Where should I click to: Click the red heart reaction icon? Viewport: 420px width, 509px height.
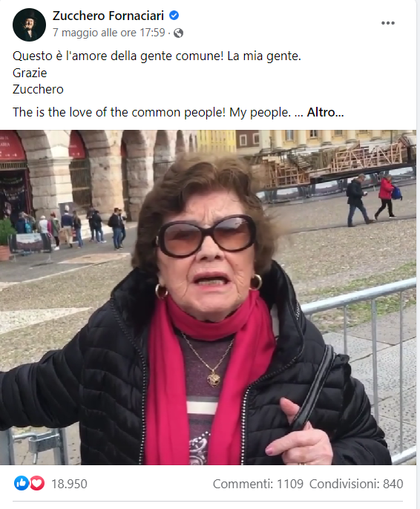click(37, 483)
